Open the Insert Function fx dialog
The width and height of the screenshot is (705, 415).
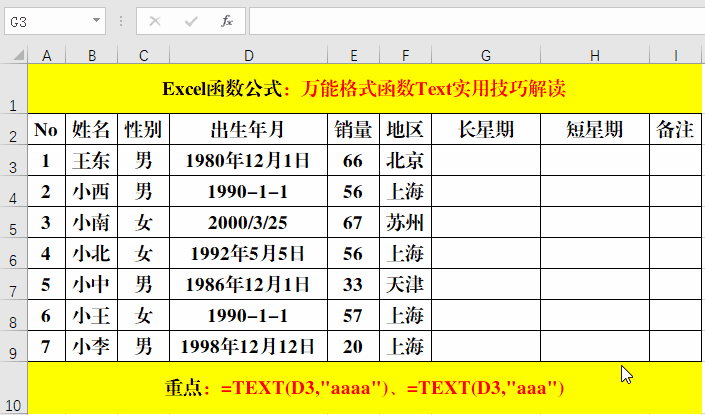pos(227,21)
